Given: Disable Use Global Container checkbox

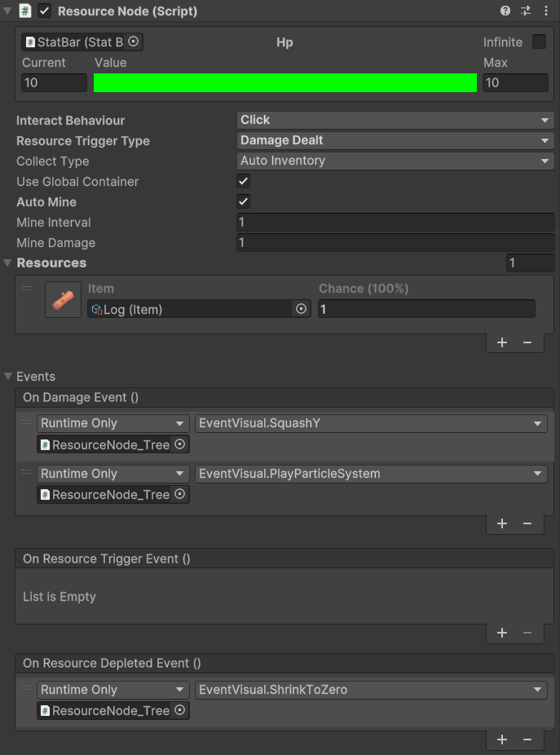Looking at the screenshot, I should click(243, 181).
